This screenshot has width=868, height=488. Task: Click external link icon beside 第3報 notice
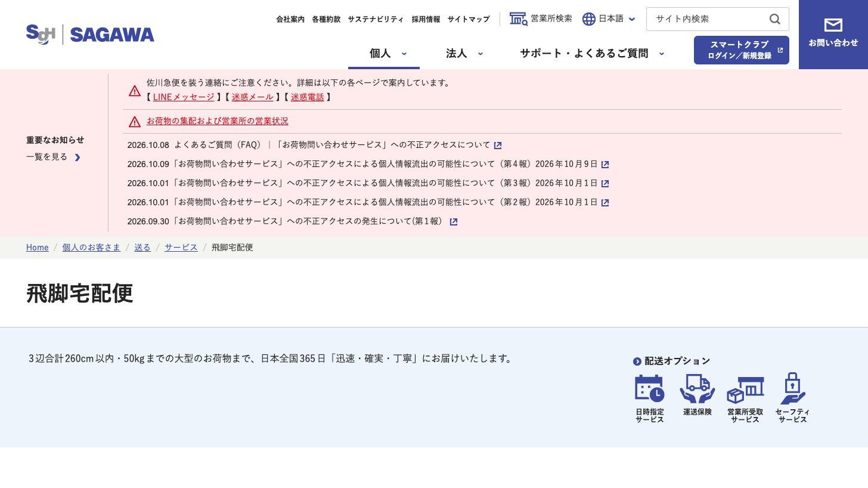(x=605, y=184)
